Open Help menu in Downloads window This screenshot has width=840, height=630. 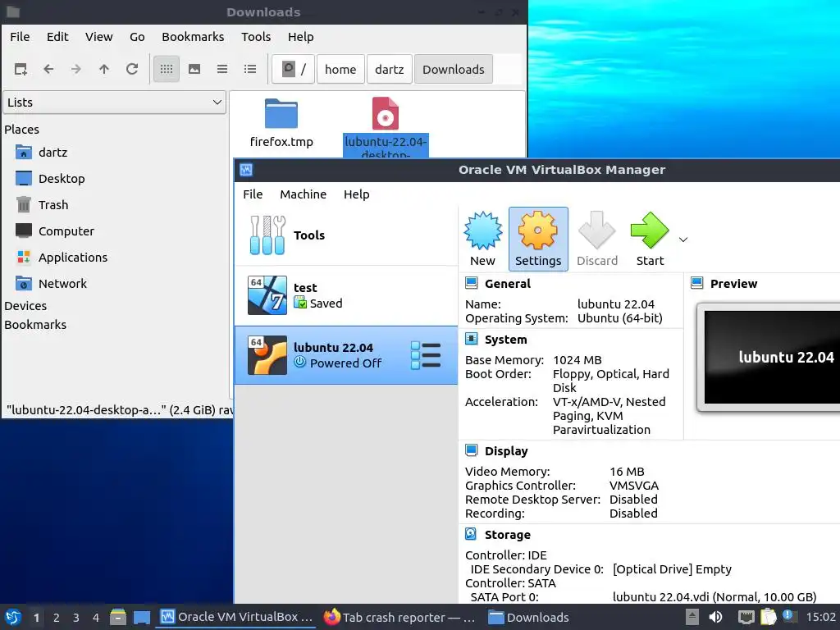click(300, 36)
